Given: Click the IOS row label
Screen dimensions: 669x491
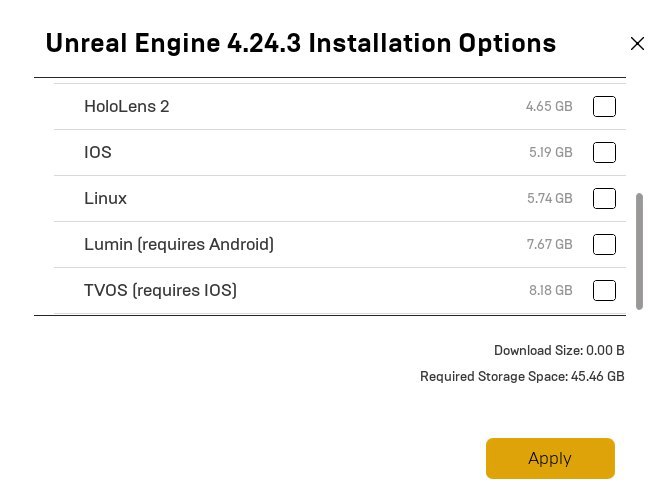Looking at the screenshot, I should tap(98, 152).
